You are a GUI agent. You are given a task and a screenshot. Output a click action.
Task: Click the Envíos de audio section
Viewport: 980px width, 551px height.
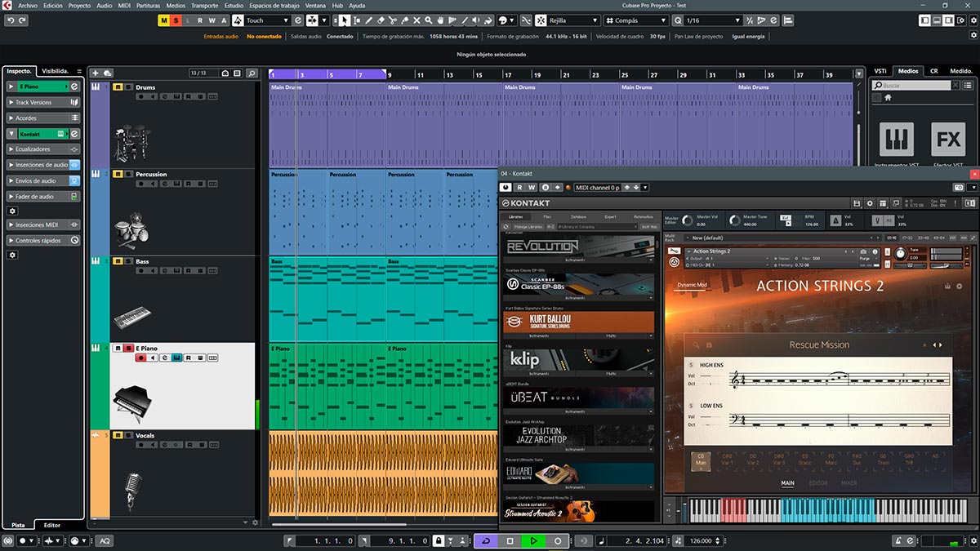[43, 180]
